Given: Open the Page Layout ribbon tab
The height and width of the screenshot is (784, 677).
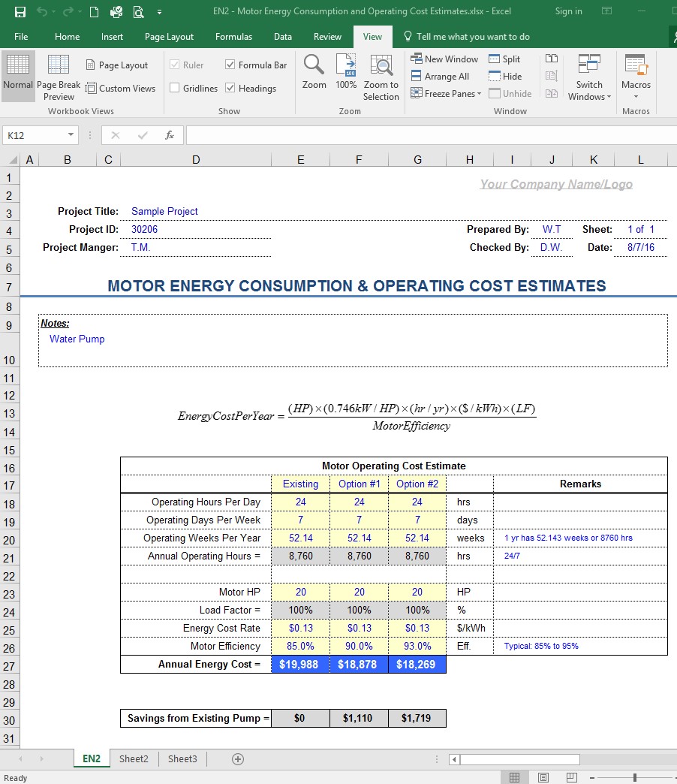Looking at the screenshot, I should click(169, 37).
